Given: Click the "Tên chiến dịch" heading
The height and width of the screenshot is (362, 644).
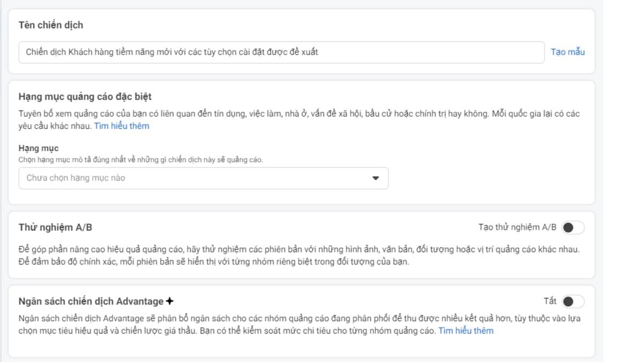Looking at the screenshot, I should tap(51, 25).
